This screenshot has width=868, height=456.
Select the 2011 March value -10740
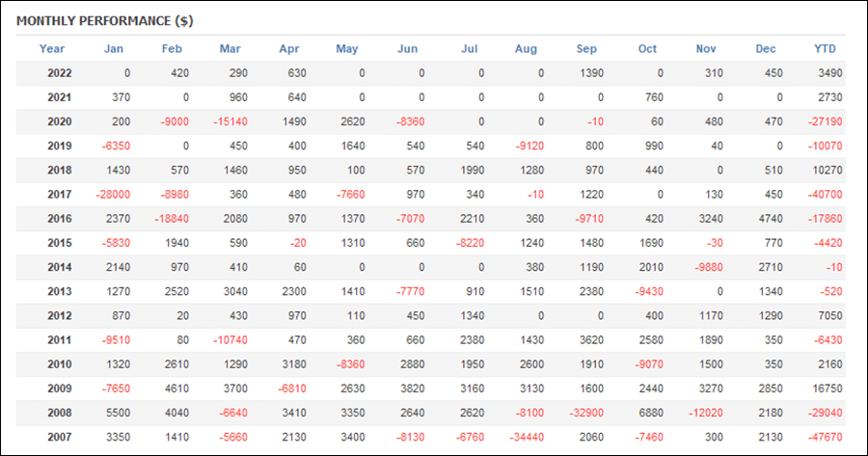click(231, 339)
